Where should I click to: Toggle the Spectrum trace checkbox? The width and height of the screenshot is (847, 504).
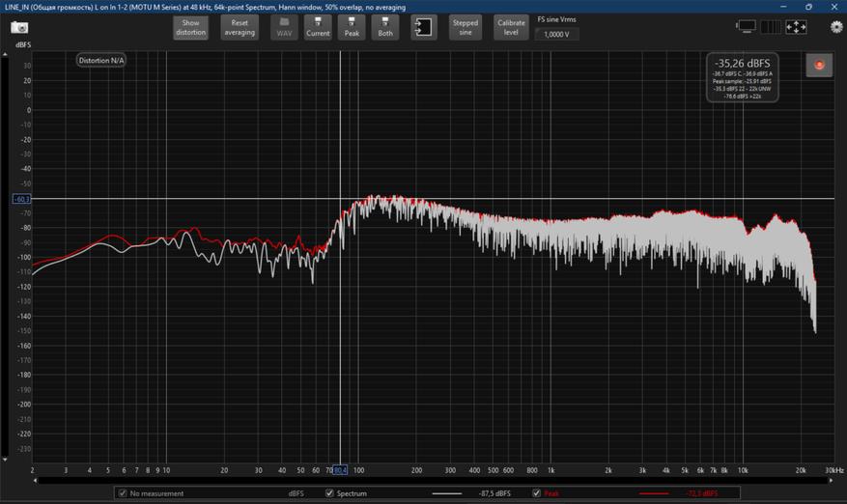tap(330, 493)
